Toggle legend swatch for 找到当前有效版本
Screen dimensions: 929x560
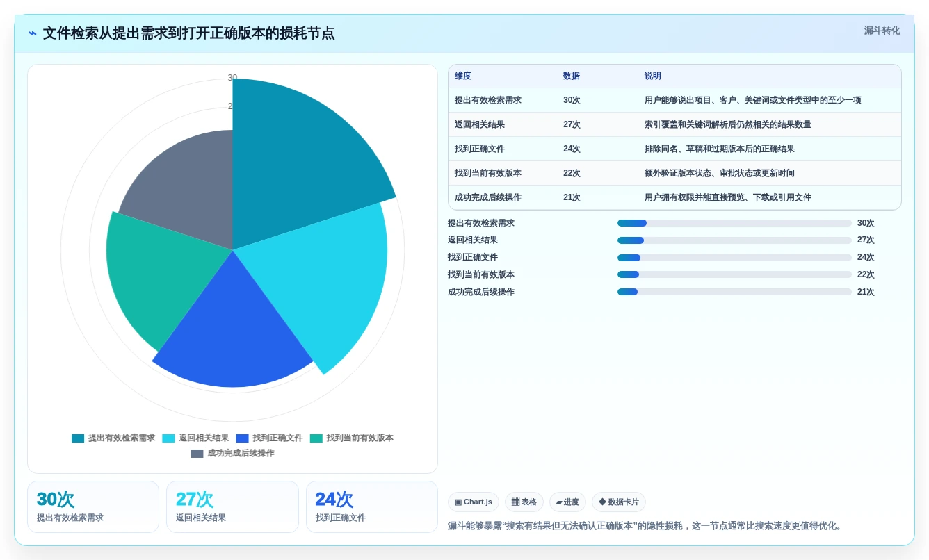click(x=316, y=438)
